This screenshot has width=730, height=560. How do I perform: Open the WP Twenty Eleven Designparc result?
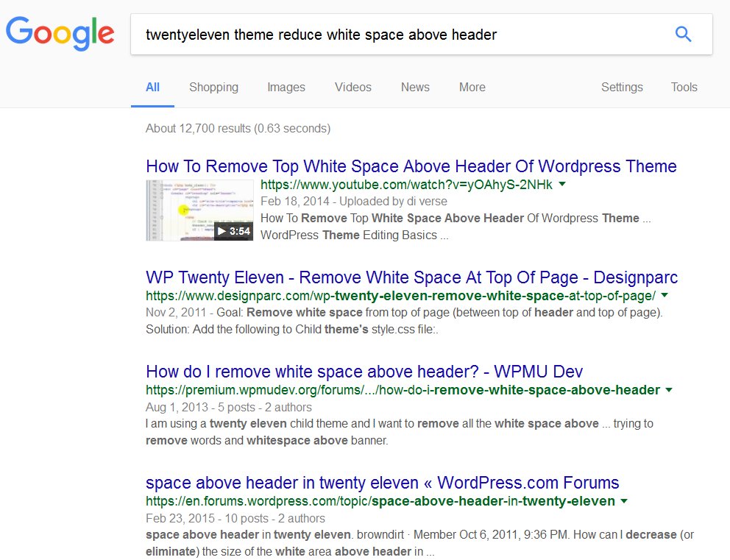point(411,277)
